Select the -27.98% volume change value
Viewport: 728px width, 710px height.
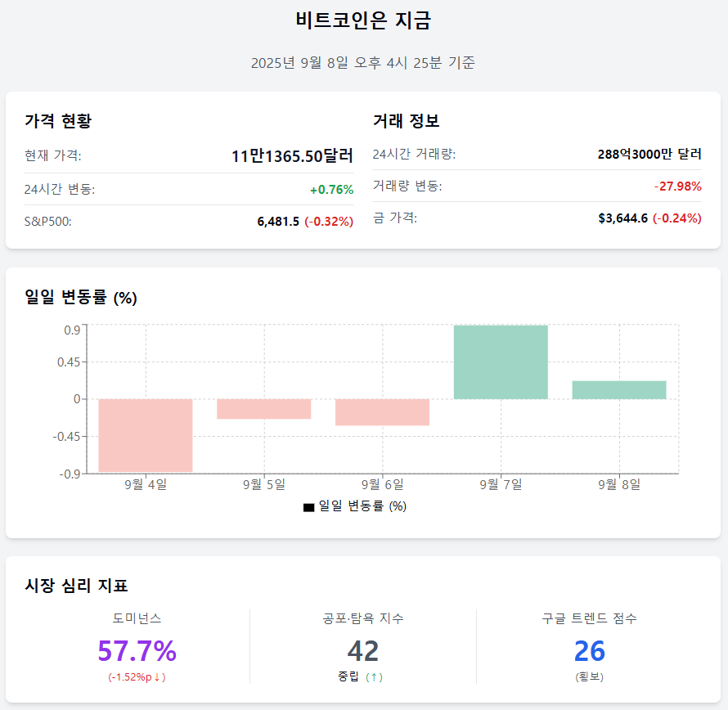(678, 186)
